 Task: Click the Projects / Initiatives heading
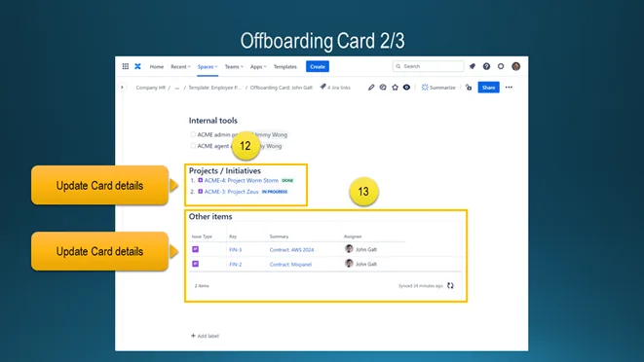coord(225,170)
